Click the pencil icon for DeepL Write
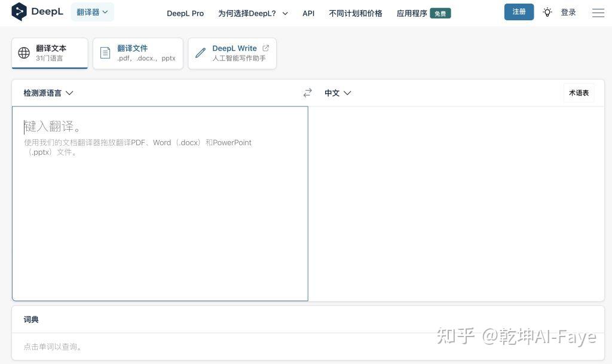 point(200,53)
